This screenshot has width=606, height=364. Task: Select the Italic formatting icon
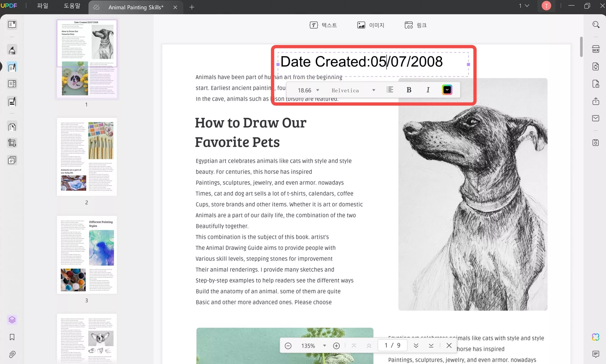click(x=428, y=90)
